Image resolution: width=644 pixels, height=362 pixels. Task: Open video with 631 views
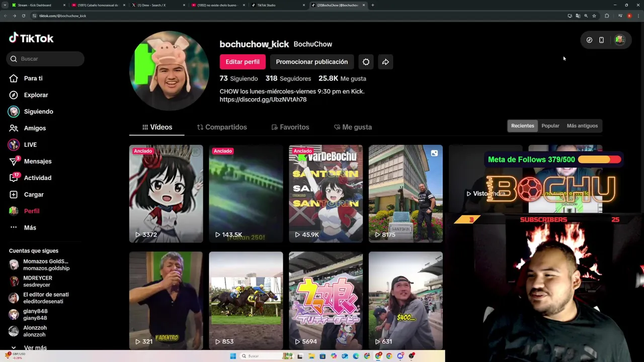(406, 301)
